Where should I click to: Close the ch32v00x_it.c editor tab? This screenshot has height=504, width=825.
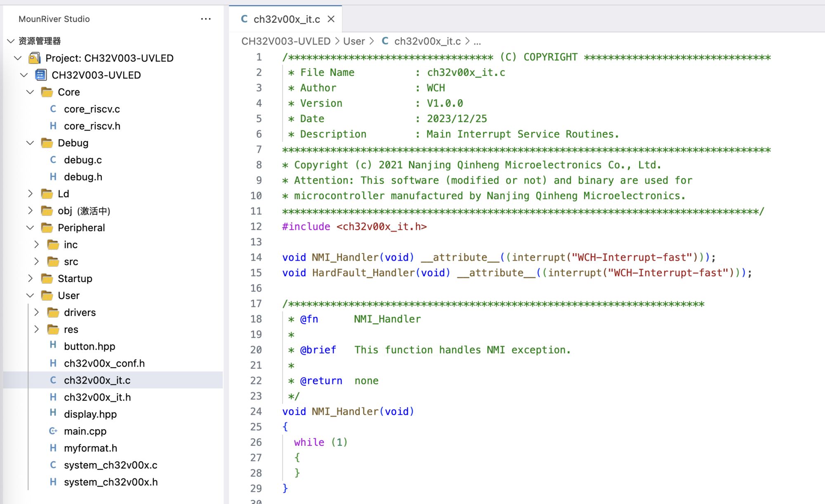point(331,19)
